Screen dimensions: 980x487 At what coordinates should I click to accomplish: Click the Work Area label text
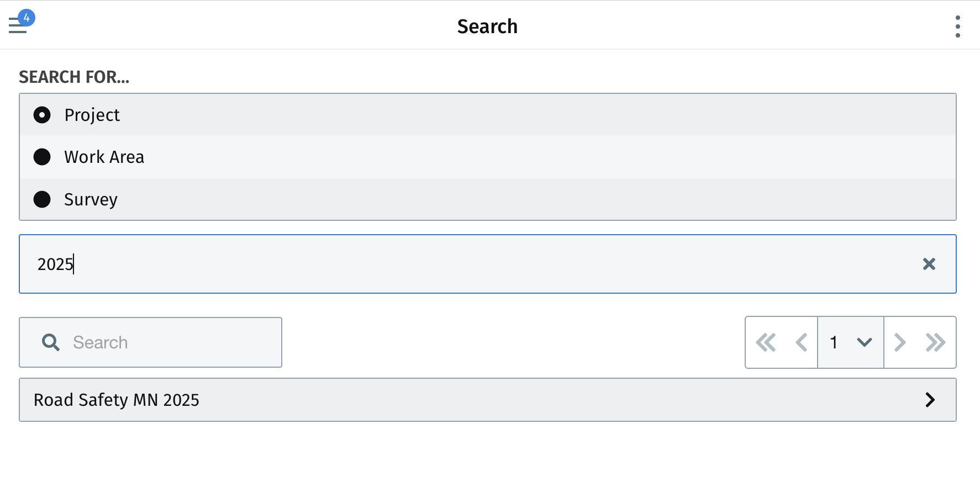coord(104,157)
